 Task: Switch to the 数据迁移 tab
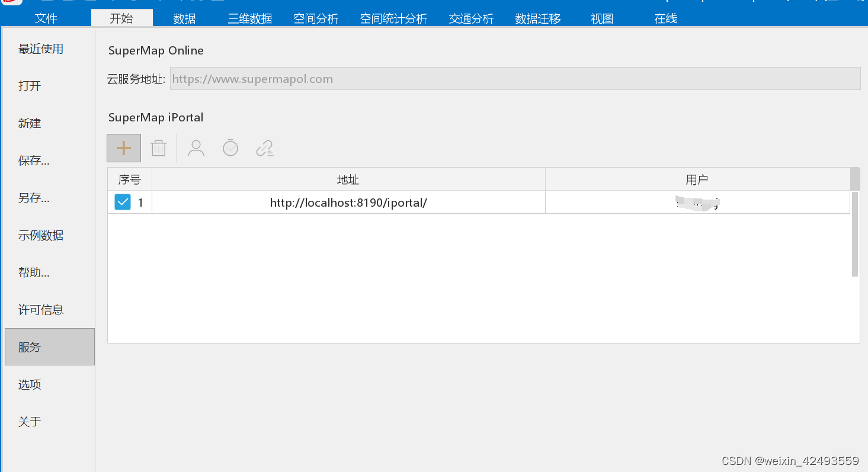(538, 18)
